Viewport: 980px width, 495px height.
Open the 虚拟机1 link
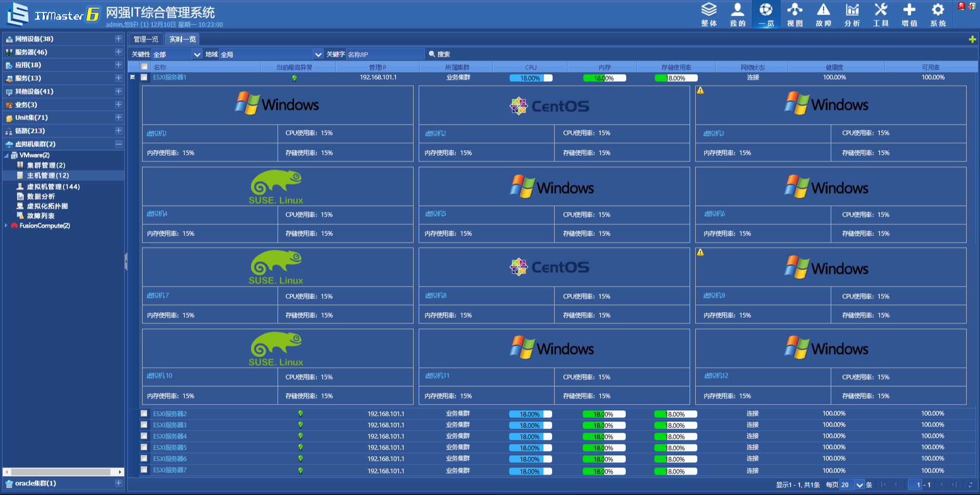tap(156, 133)
